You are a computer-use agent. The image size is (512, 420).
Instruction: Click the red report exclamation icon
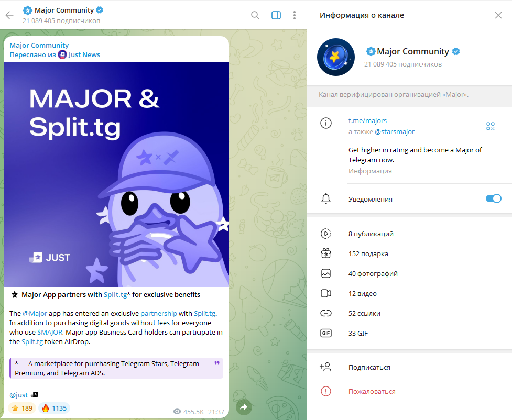pyautogui.click(x=326, y=391)
